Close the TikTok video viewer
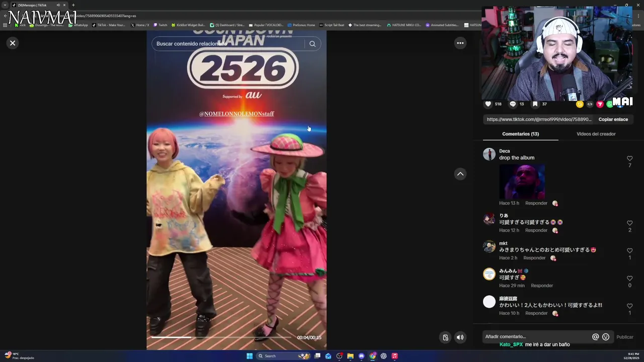 click(x=13, y=43)
